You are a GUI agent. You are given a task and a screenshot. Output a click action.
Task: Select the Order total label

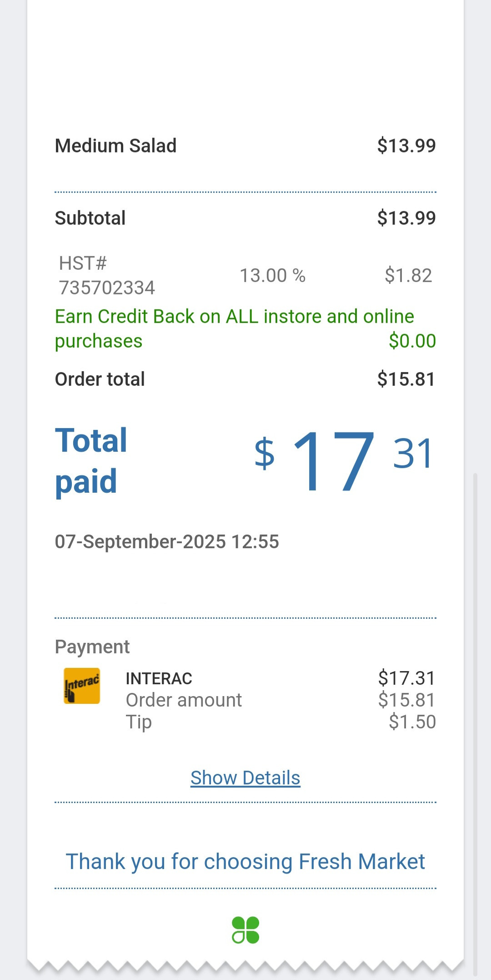100,379
